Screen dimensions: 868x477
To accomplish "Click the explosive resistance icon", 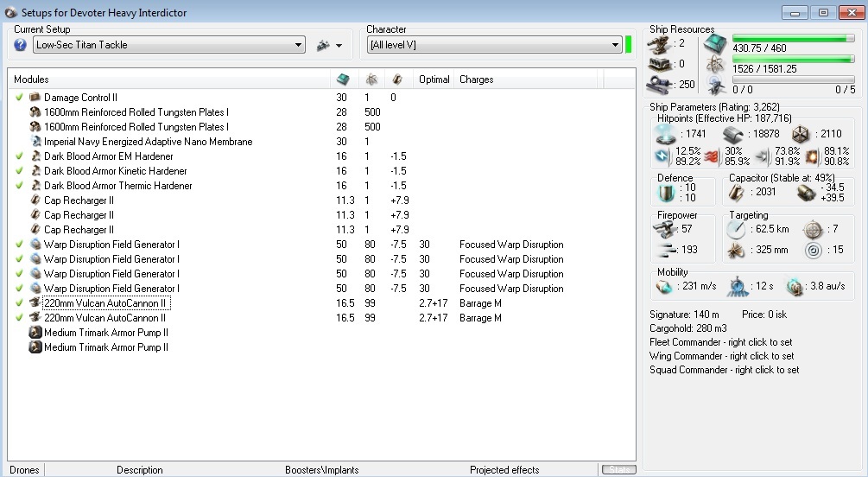I will point(813,156).
